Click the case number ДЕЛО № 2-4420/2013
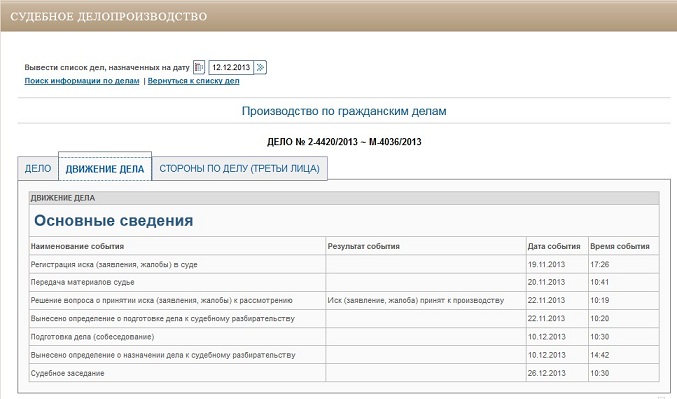The height and width of the screenshot is (399, 677). coord(344,142)
